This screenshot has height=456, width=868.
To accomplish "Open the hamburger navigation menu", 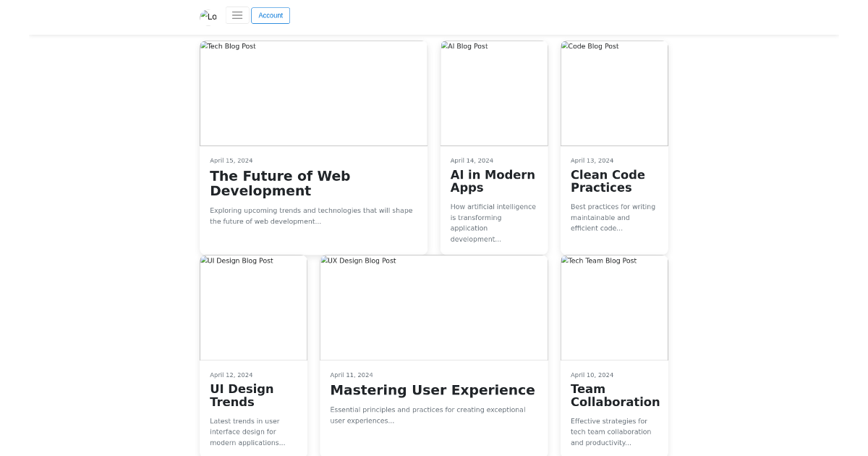I will (237, 15).
